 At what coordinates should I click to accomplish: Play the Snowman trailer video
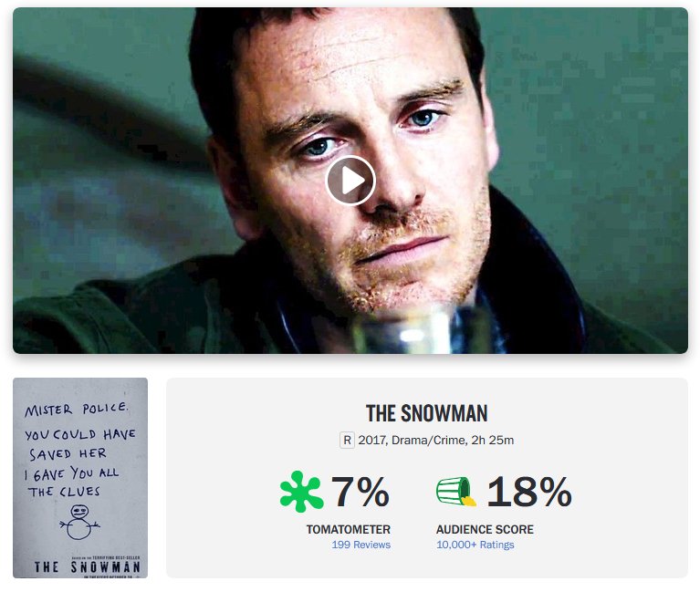(350, 181)
